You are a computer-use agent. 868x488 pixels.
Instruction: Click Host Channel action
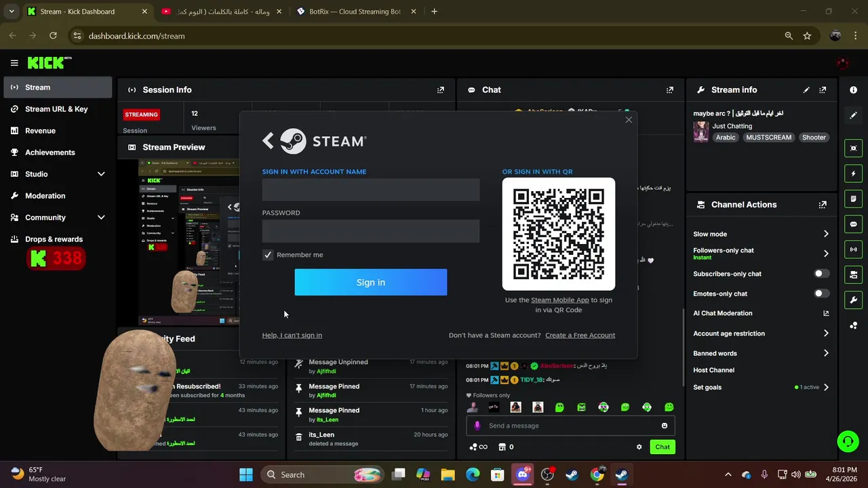713,370
